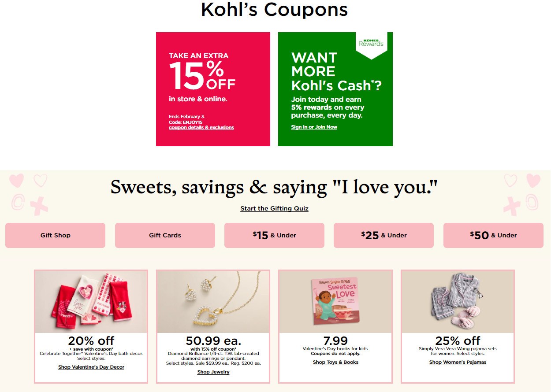Click Shop Toys & Books
The height and width of the screenshot is (392, 551).
335,362
